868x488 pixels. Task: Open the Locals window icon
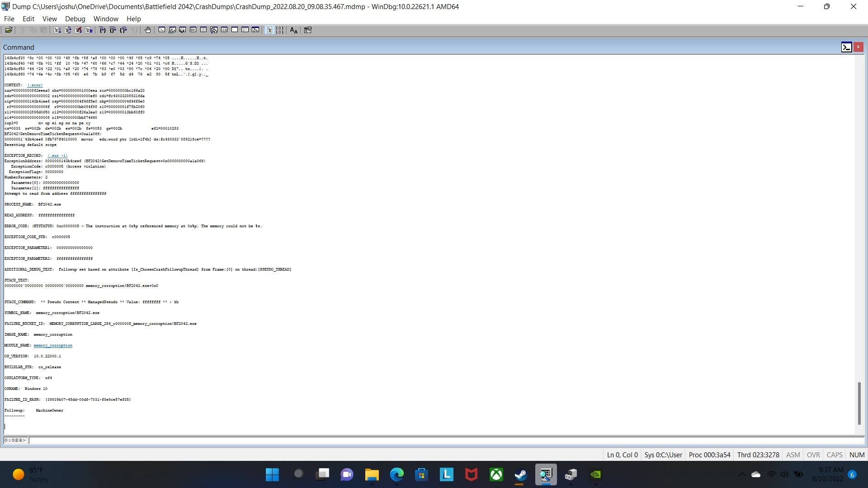point(182,30)
